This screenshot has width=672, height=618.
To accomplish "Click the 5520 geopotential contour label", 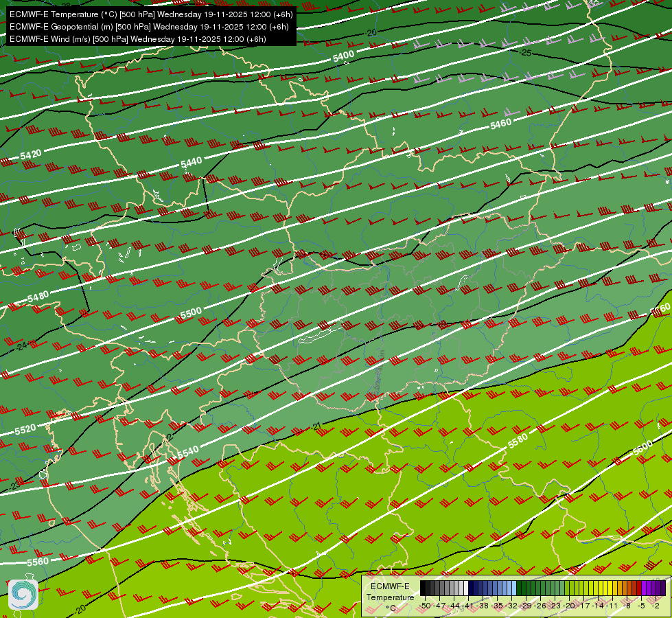I will click(x=25, y=430).
